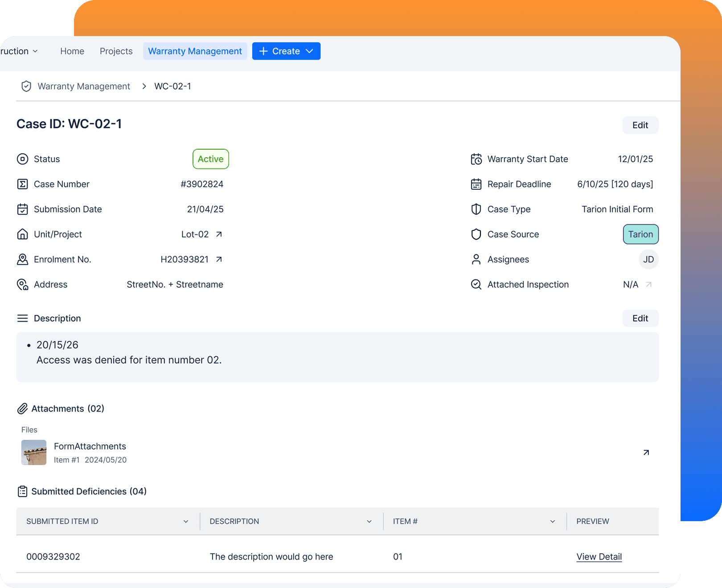Click the Repair Deadline calendar icon
Screen dimensions: 722x588
pyautogui.click(x=476, y=184)
